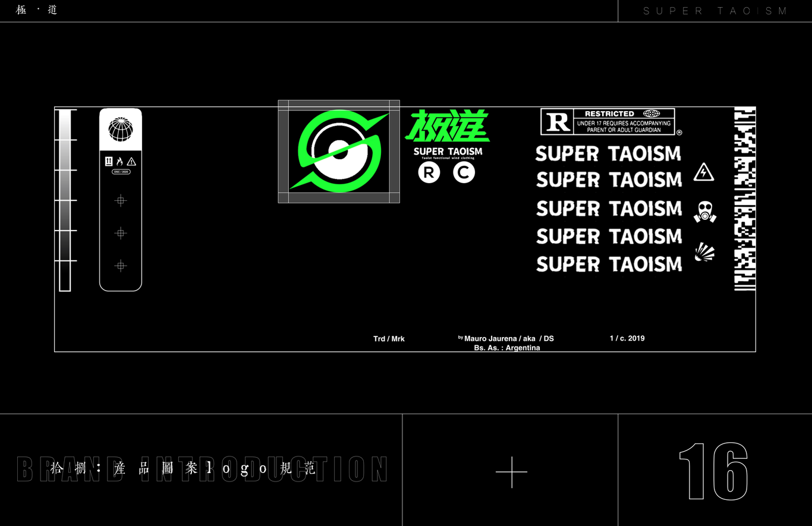The height and width of the screenshot is (526, 812).
Task: Click the green S logo emblem
Action: click(x=339, y=152)
